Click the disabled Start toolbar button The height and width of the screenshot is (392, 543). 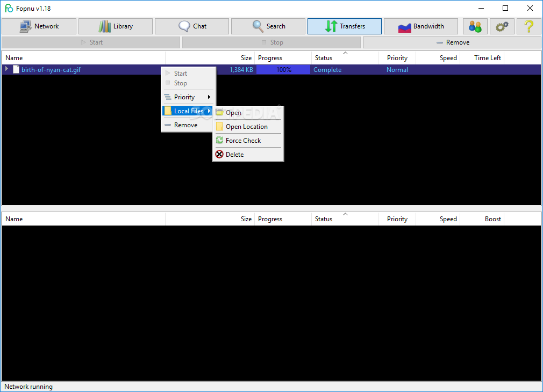(x=91, y=42)
